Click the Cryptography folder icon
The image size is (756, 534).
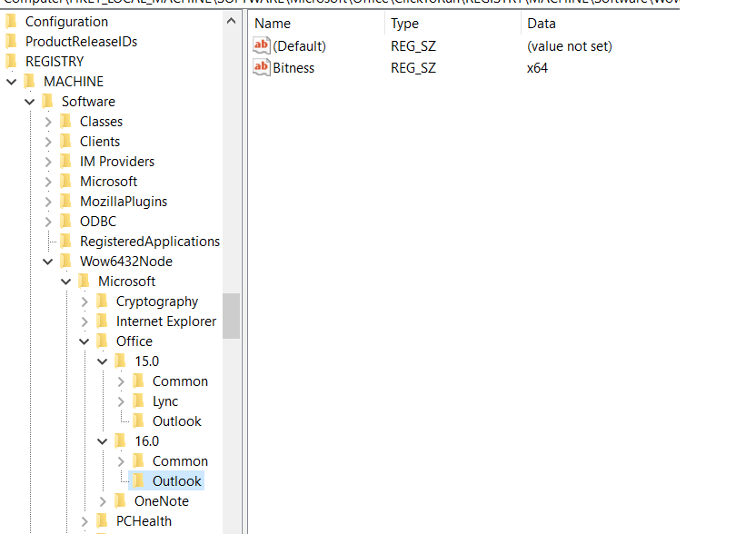(x=102, y=302)
